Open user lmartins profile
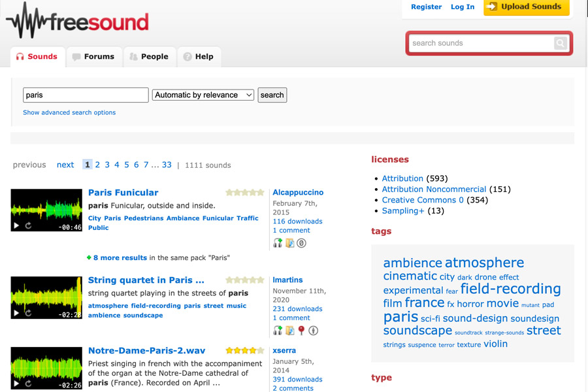 point(287,280)
